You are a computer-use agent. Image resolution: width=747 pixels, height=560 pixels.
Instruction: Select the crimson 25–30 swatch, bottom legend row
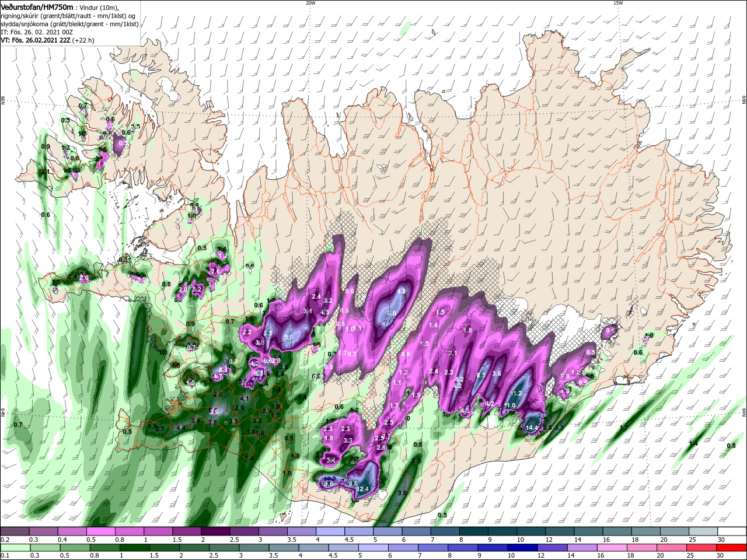(x=702, y=547)
